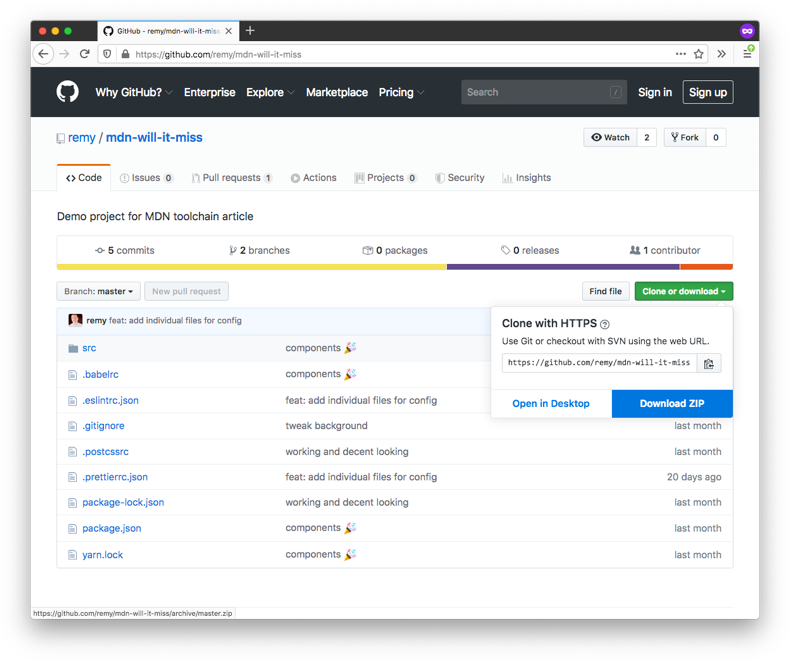Screen dimensions: 790x662
Task: Open Branch: master dropdown
Action: [98, 291]
